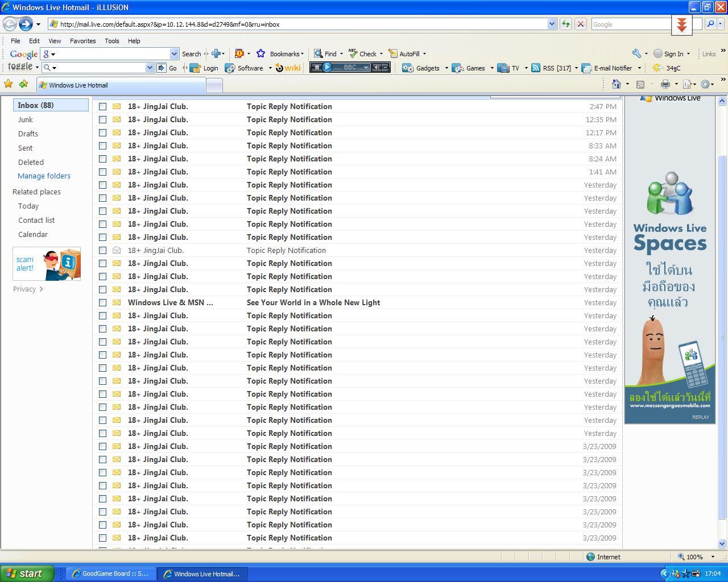Open the Contact list link

[36, 220]
